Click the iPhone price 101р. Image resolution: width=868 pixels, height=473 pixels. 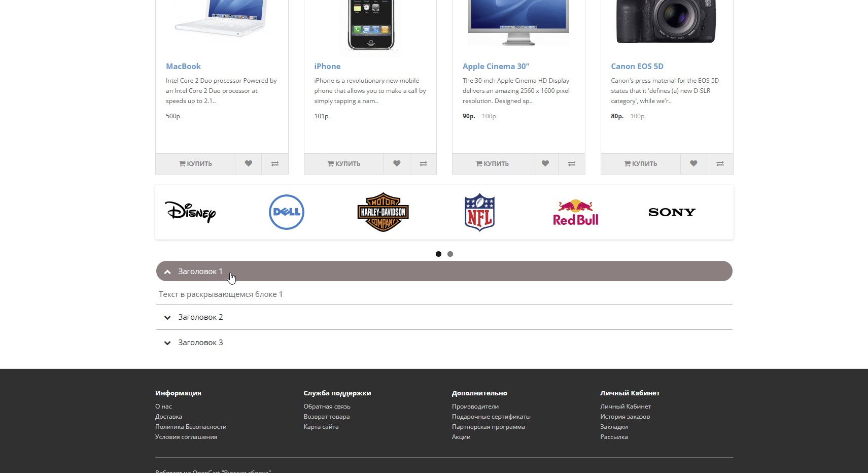point(322,116)
